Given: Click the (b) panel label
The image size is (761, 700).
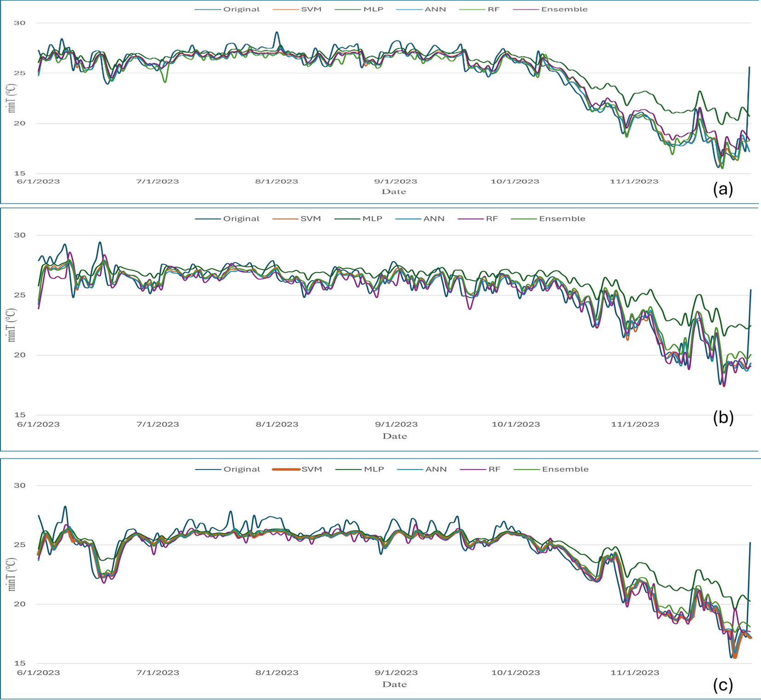Looking at the screenshot, I should [x=723, y=417].
